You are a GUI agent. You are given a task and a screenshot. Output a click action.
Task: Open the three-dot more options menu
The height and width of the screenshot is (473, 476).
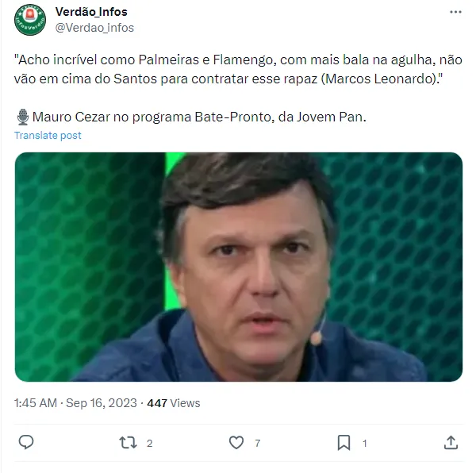pyautogui.click(x=455, y=12)
